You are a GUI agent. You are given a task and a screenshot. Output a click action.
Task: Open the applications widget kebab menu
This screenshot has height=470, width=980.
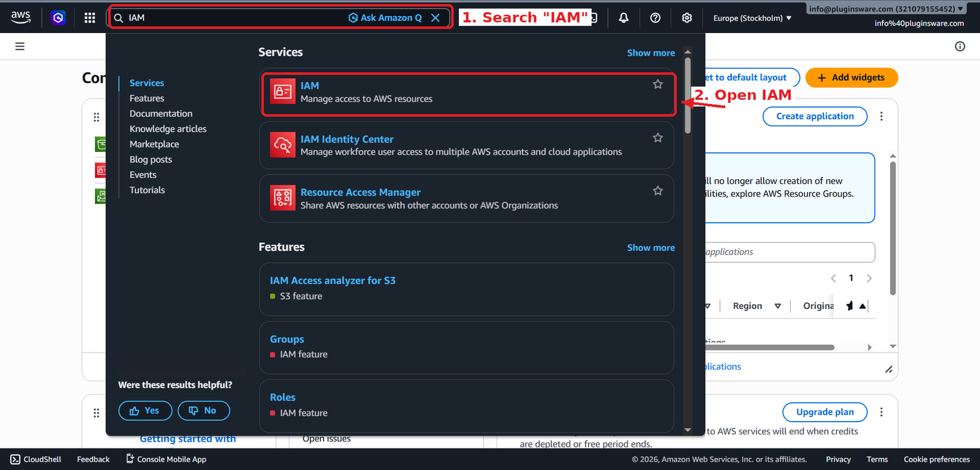point(881,116)
